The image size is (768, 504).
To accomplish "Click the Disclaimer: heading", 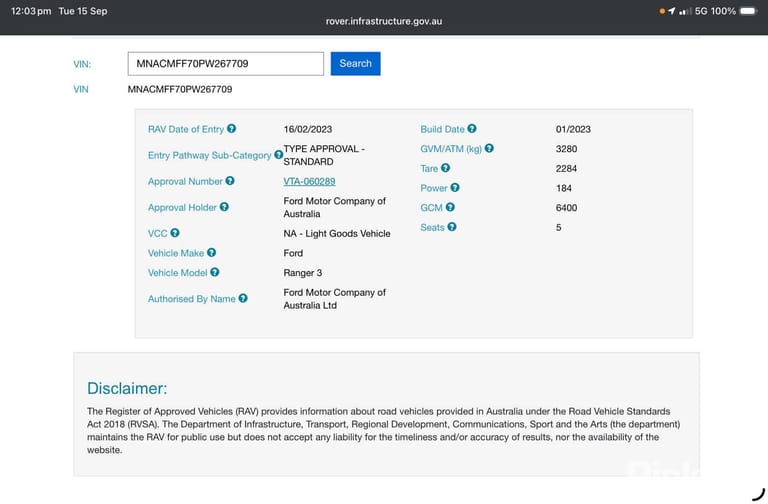I will coord(127,388).
